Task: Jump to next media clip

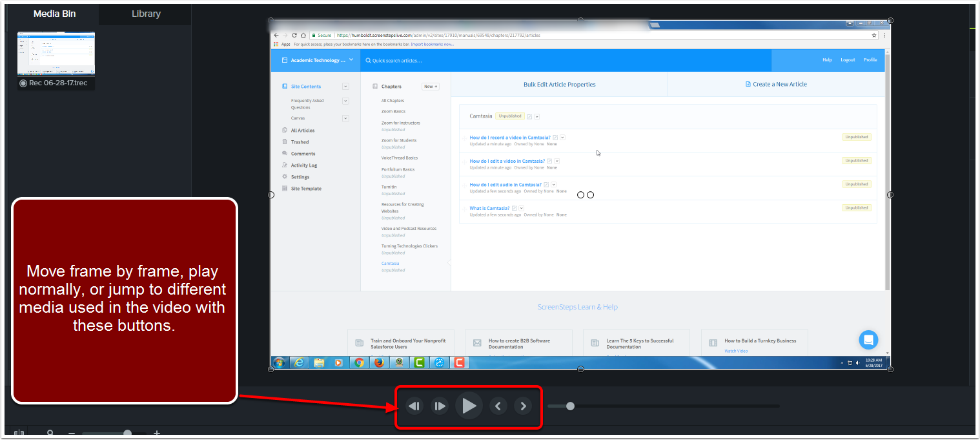Action: [523, 406]
